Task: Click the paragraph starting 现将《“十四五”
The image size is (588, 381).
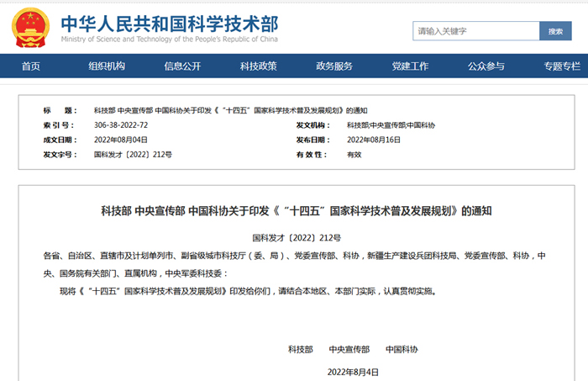Action: coord(248,291)
